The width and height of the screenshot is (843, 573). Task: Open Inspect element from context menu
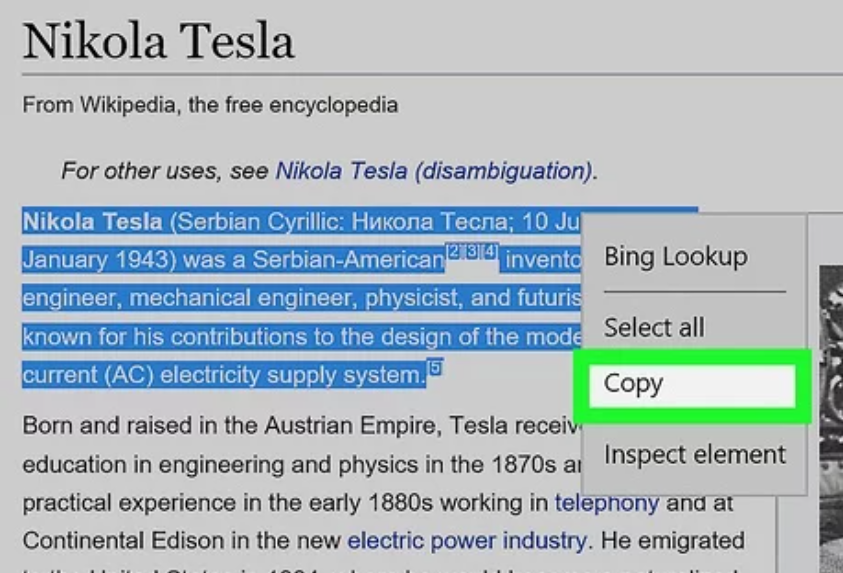[694, 455]
